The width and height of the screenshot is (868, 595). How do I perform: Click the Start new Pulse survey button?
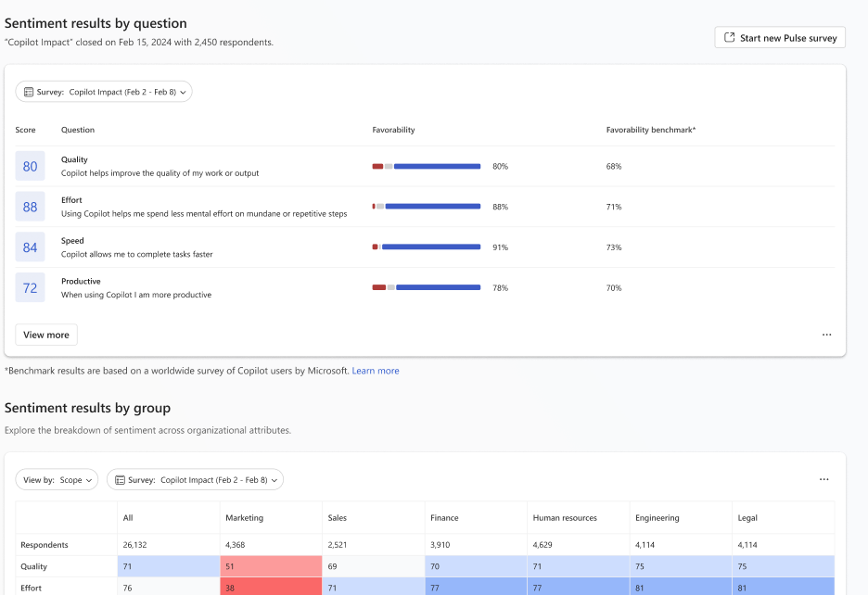coord(779,38)
